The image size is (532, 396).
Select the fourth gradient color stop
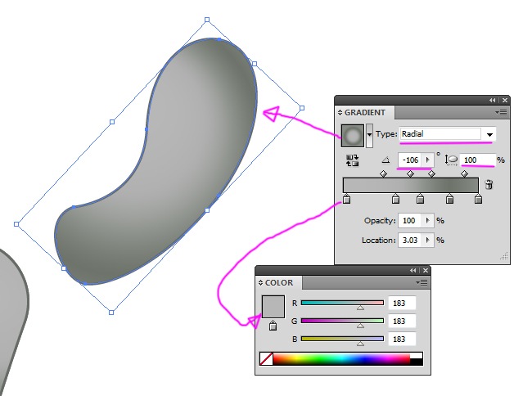(x=449, y=199)
